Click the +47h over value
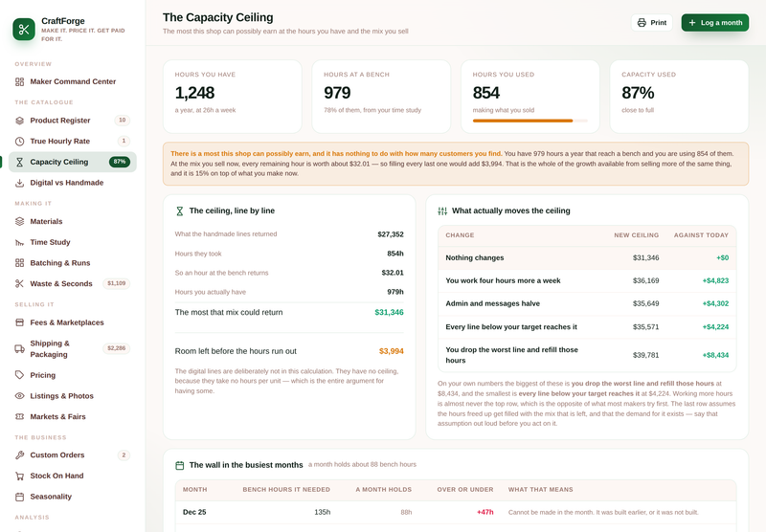 click(x=485, y=513)
